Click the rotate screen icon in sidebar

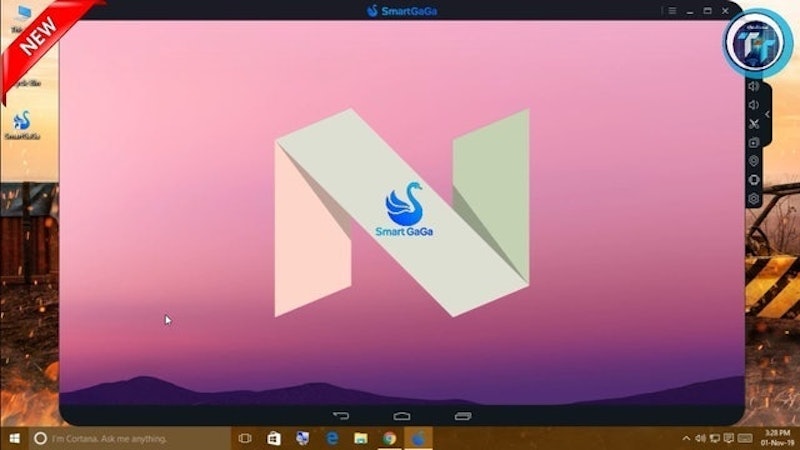tap(754, 180)
